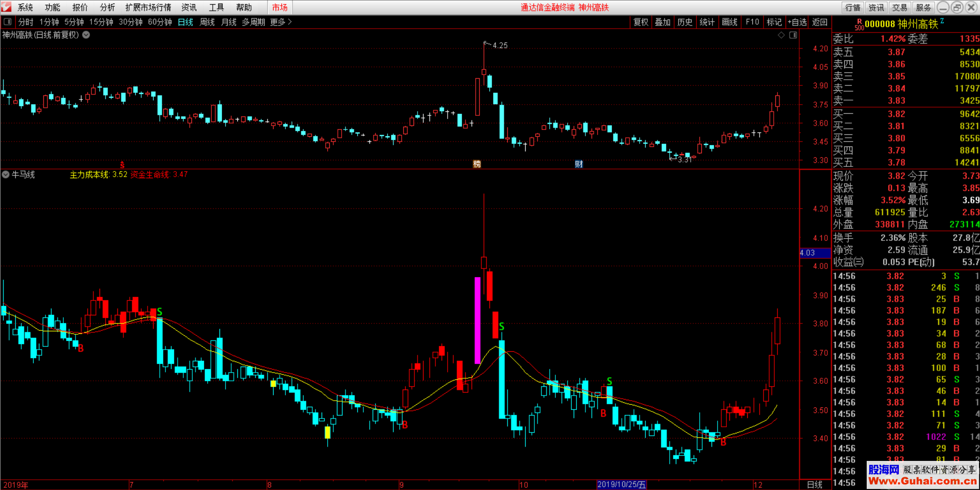Switch to the 周线 period tab
Image resolution: width=980 pixels, height=490 pixels.
coord(207,22)
